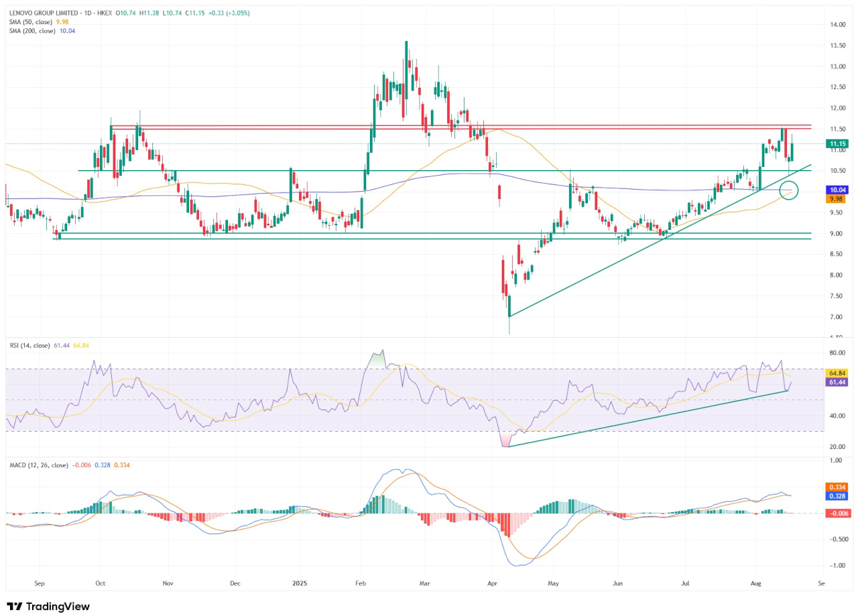
Task: Click the orange 0.334 MACD axis tag
Action: pyautogui.click(x=839, y=487)
